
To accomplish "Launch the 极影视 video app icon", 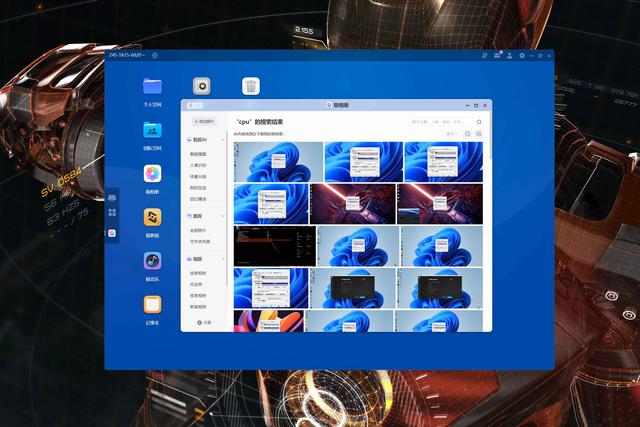I will [152, 217].
